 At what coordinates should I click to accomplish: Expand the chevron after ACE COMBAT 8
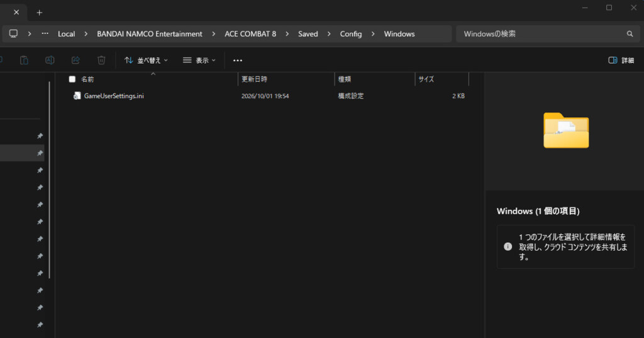click(x=287, y=34)
